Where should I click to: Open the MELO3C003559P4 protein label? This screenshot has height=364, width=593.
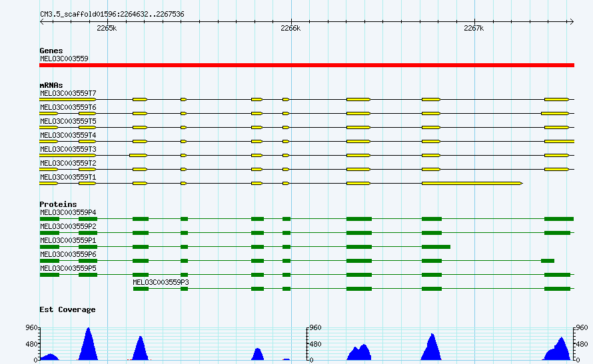coord(68,212)
